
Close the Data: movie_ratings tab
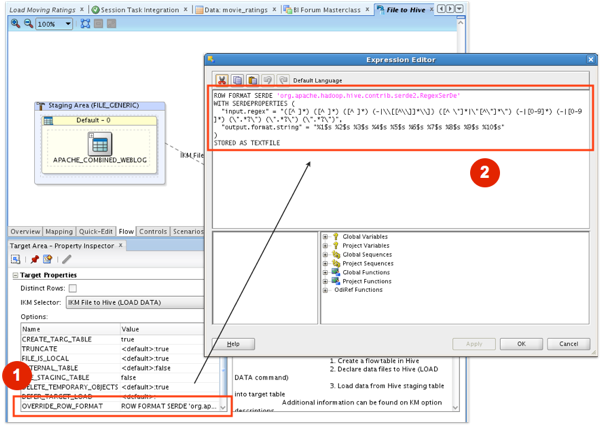coord(274,9)
